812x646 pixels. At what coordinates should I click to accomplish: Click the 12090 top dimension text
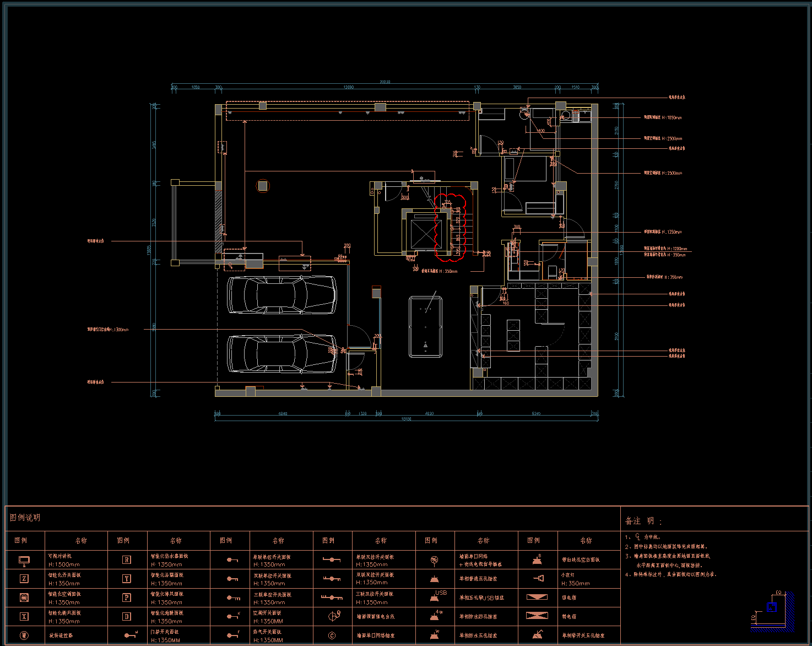[348, 87]
